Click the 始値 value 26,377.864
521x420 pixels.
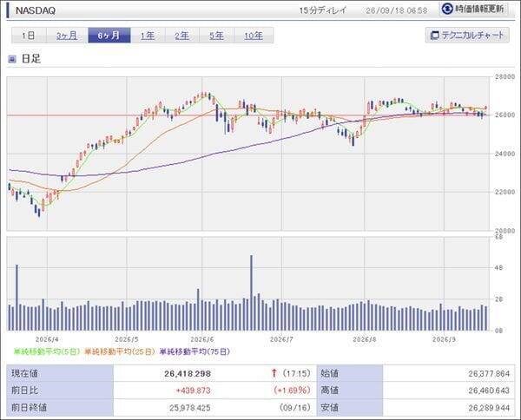(x=489, y=373)
